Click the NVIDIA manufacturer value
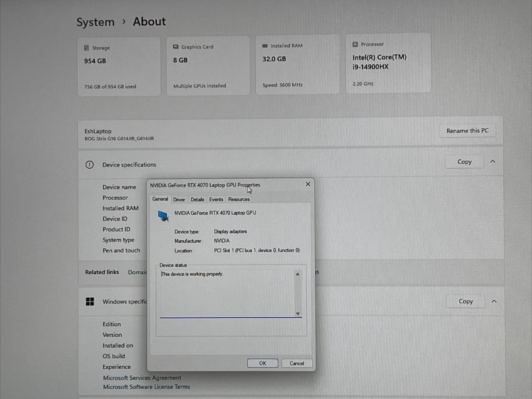Screen dimensions: 532x399 (222, 241)
